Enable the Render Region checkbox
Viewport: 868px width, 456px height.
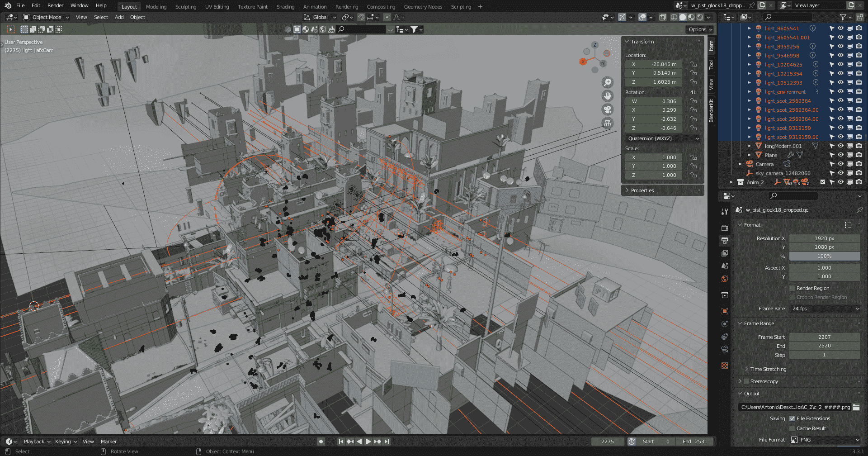point(792,288)
